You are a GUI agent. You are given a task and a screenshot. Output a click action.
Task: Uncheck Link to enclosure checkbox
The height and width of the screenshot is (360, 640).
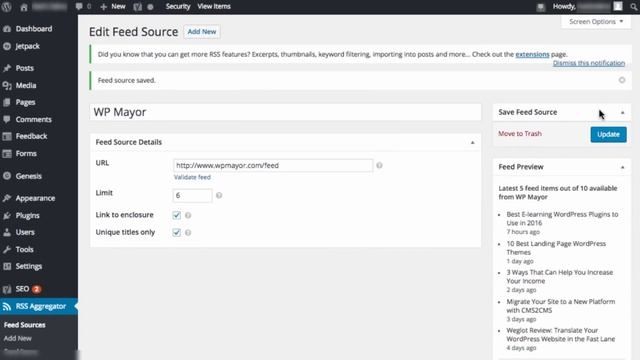pyautogui.click(x=176, y=215)
